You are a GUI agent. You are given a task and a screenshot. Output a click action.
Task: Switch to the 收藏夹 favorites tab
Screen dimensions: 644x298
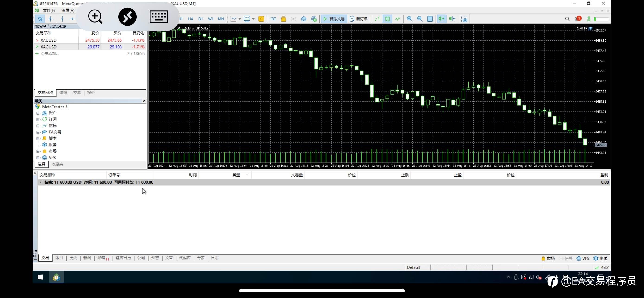click(x=57, y=164)
